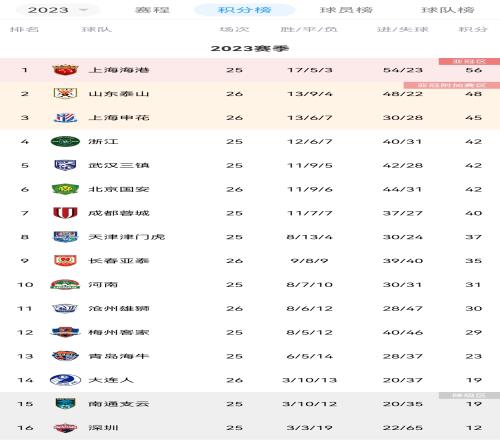
Task: Click the 北京国安 green badge
Action: coord(65,189)
